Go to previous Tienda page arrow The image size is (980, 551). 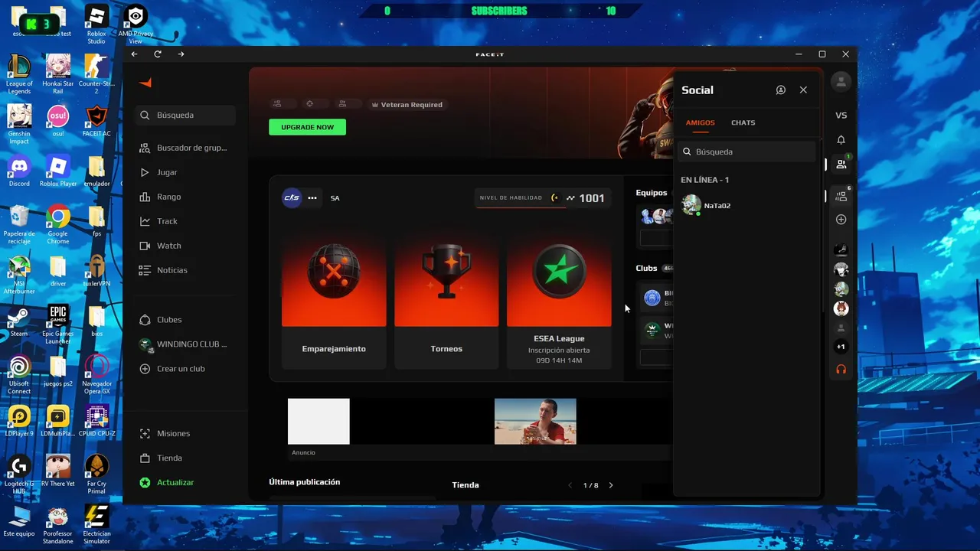pyautogui.click(x=570, y=485)
